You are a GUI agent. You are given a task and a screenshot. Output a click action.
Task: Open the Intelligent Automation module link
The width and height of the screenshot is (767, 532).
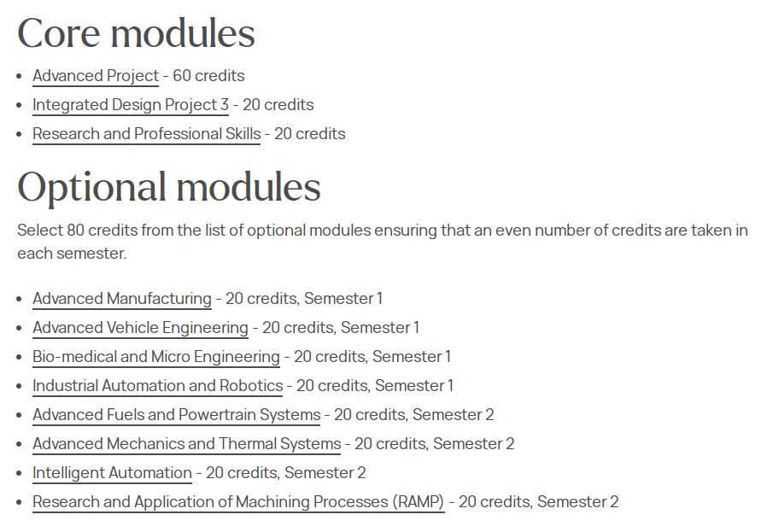(112, 473)
